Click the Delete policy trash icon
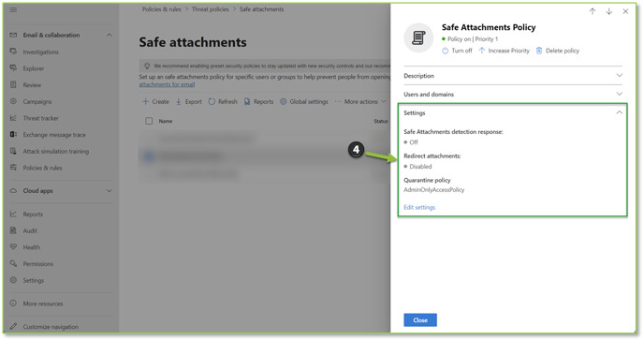 (x=539, y=51)
